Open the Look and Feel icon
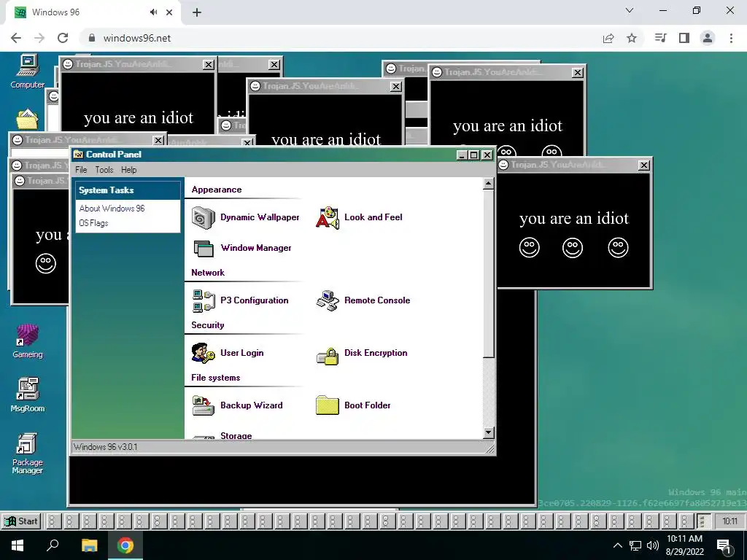747x560 pixels. (328, 218)
